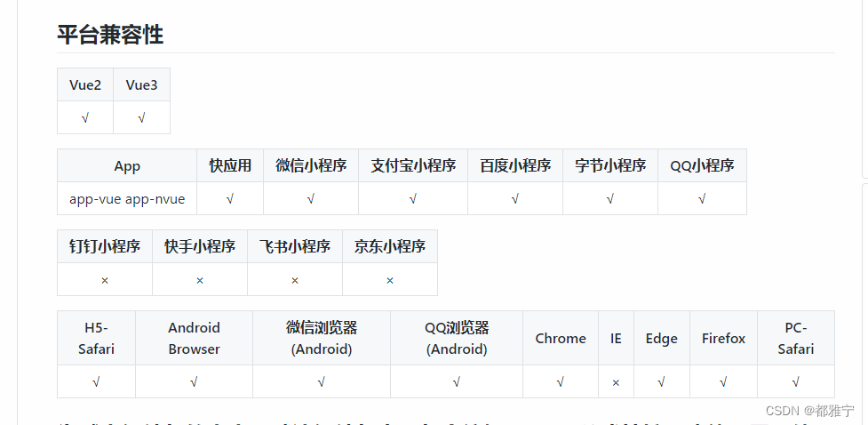The image size is (868, 425).
Task: Select the H5-Safari column header
Action: tap(96, 338)
